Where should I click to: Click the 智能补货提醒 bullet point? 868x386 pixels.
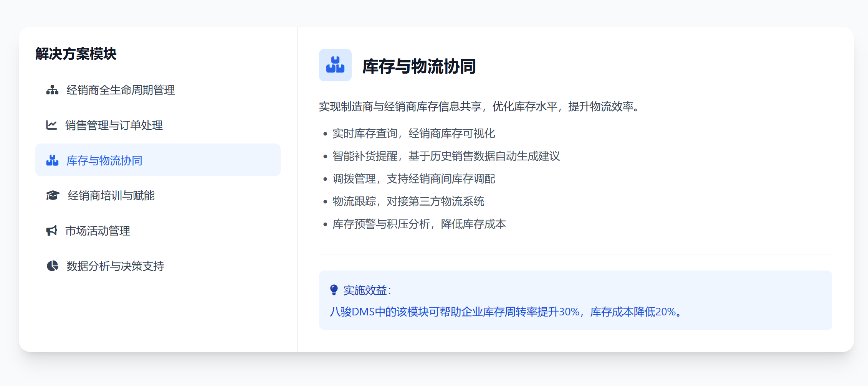(x=446, y=156)
